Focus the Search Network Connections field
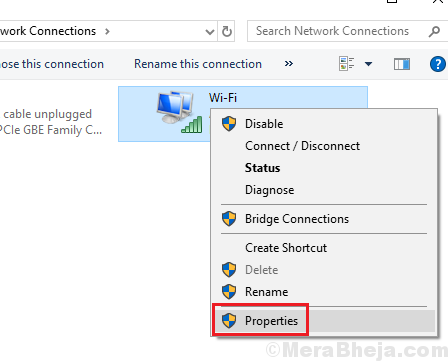 [x=338, y=31]
